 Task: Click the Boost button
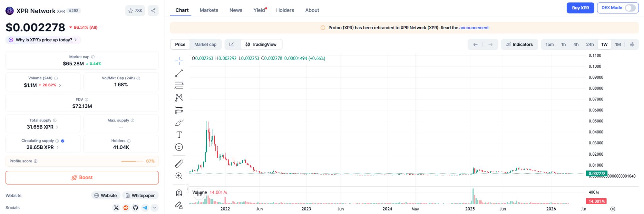(82, 178)
